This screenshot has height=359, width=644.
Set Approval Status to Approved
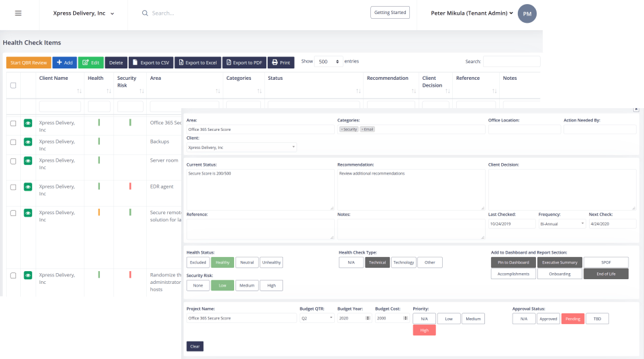point(548,319)
